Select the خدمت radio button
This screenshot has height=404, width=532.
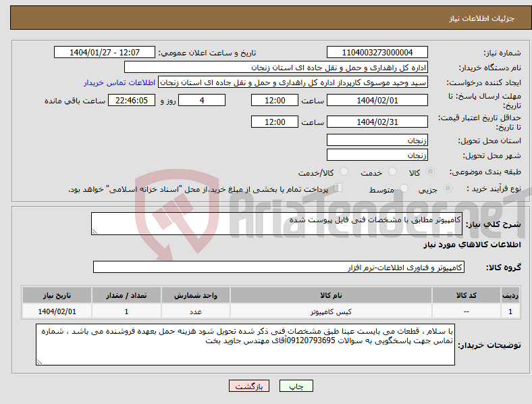(392, 172)
